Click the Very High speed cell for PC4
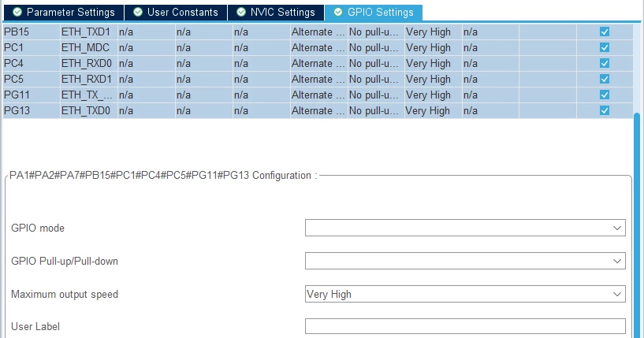This screenshot has width=644, height=338. (433, 63)
